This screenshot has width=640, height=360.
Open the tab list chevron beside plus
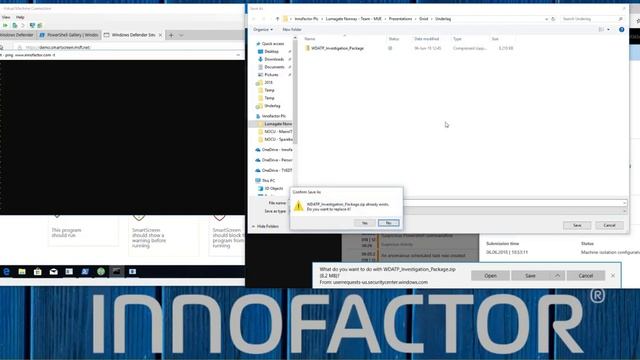[181, 35]
